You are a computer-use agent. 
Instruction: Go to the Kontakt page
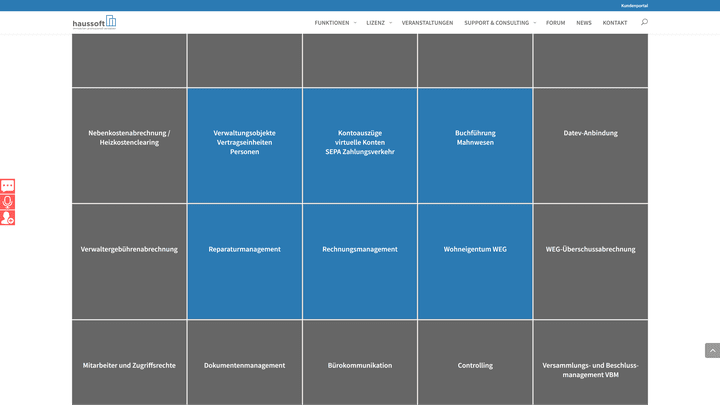(x=615, y=22)
